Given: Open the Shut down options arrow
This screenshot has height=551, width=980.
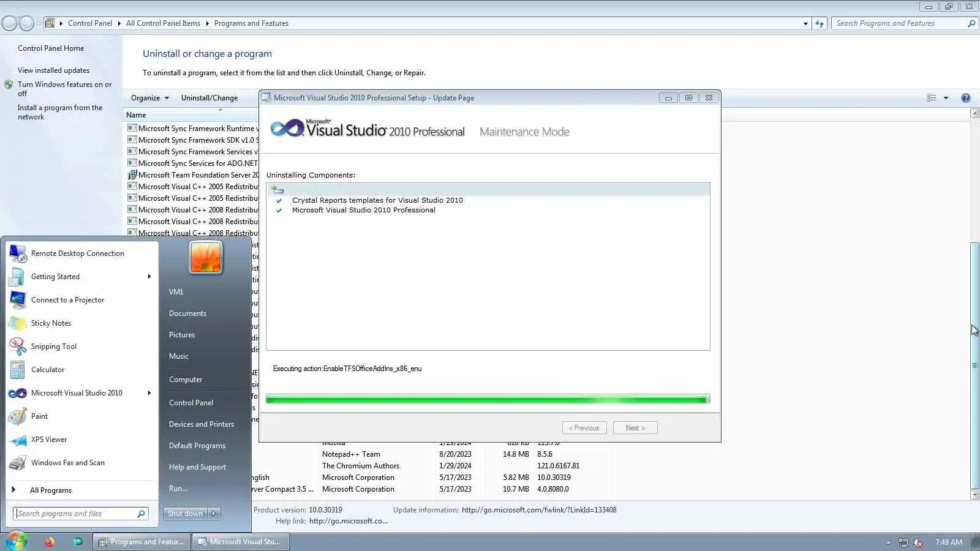Looking at the screenshot, I should coord(214,514).
